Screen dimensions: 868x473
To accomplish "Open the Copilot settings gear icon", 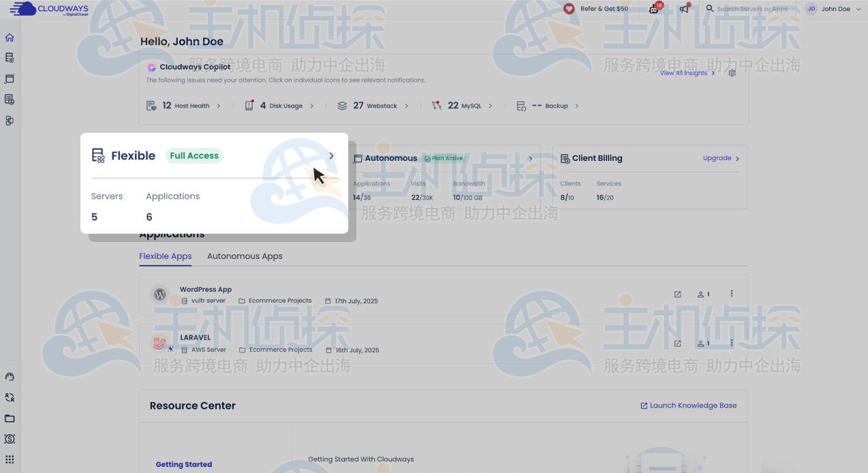I will click(732, 73).
